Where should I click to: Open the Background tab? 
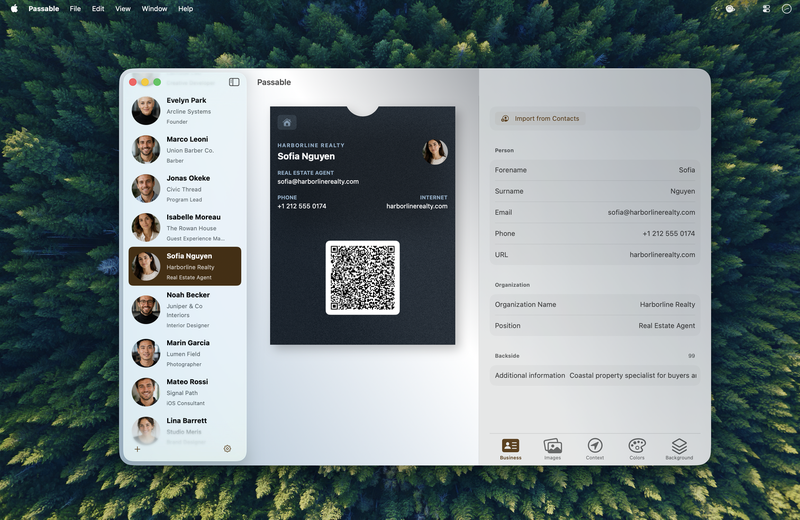(x=679, y=449)
